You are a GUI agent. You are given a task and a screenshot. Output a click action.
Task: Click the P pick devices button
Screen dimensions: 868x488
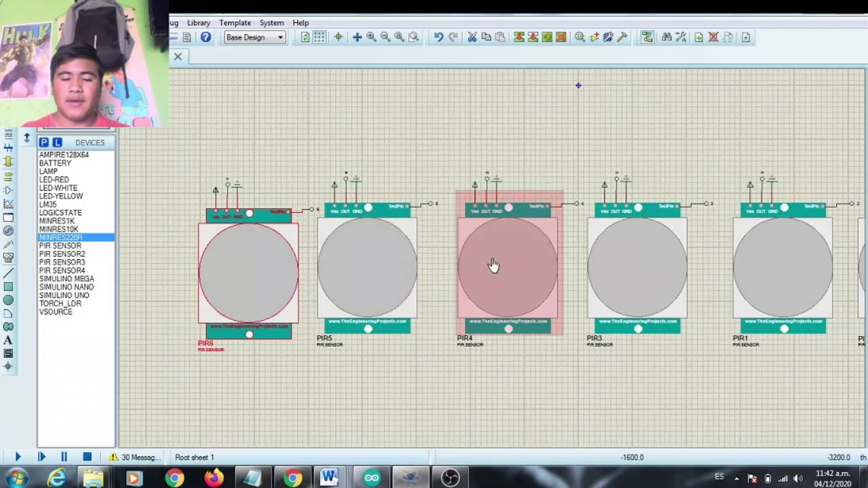(x=43, y=142)
